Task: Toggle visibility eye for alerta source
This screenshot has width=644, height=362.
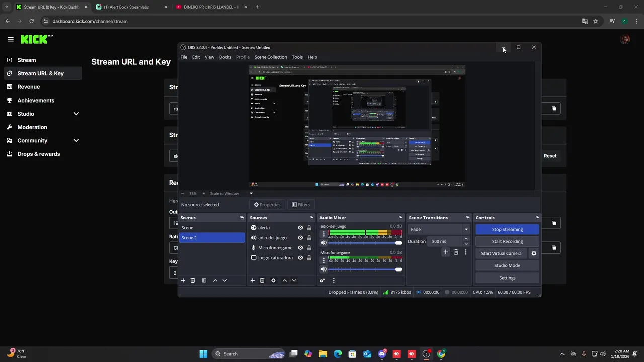Action: [300, 228]
